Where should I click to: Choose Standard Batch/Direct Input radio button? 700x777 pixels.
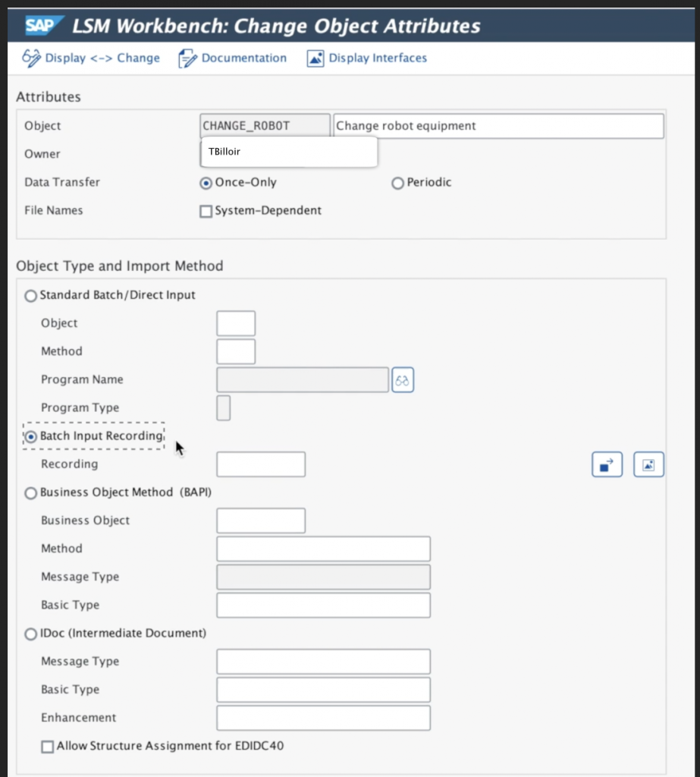point(31,296)
